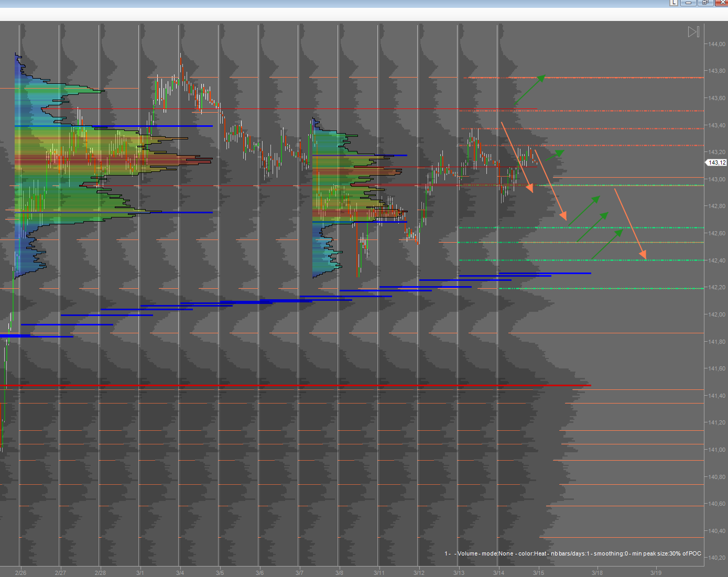Select date 3/19 on the time axis
Image resolution: width=728 pixels, height=577 pixels.
point(656,573)
